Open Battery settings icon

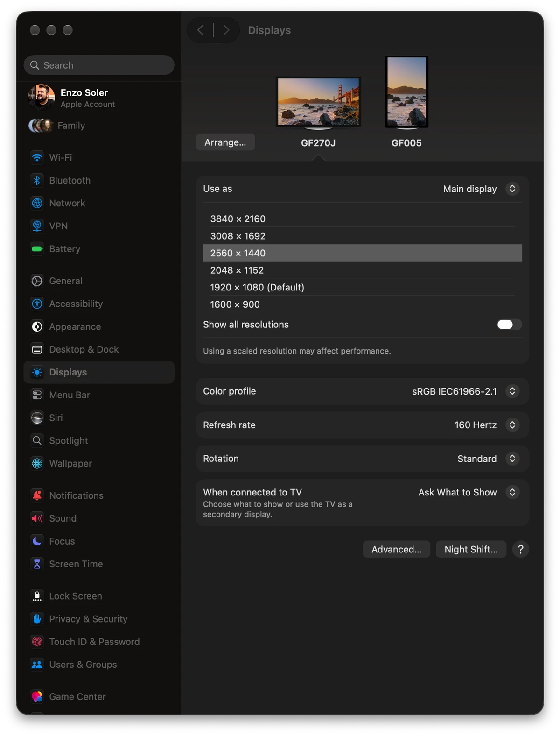37,249
